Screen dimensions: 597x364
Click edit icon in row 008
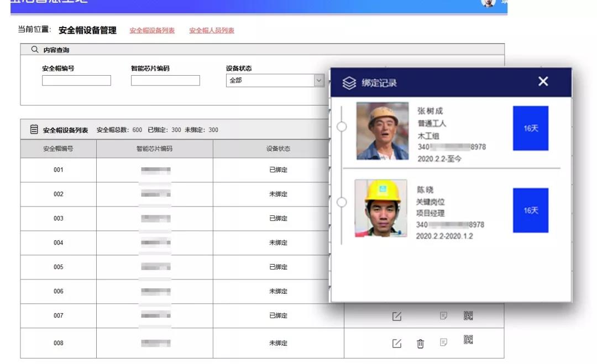coord(396,344)
